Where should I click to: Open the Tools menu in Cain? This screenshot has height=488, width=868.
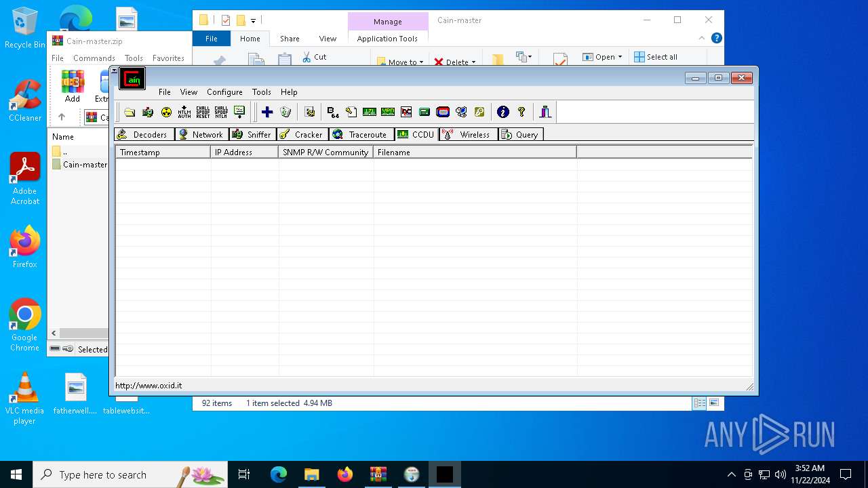(x=261, y=92)
